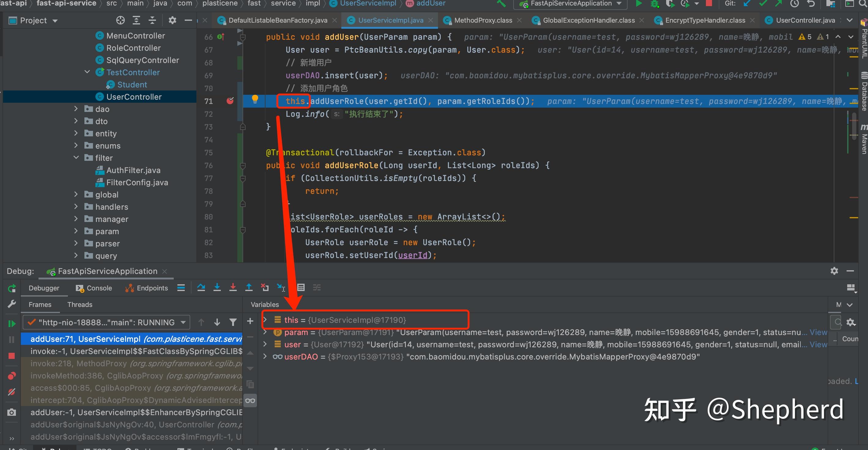Click View link for param variable
The height and width of the screenshot is (450, 868).
(x=818, y=332)
